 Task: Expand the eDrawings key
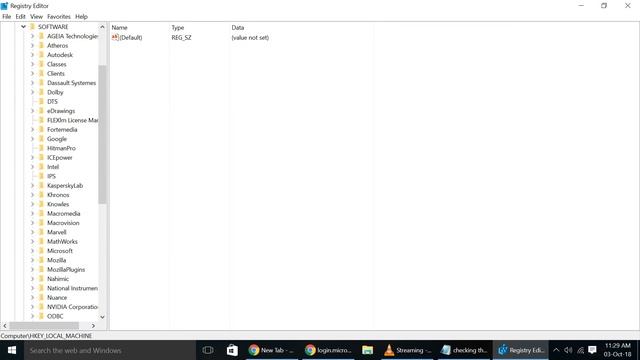pyautogui.click(x=32, y=111)
